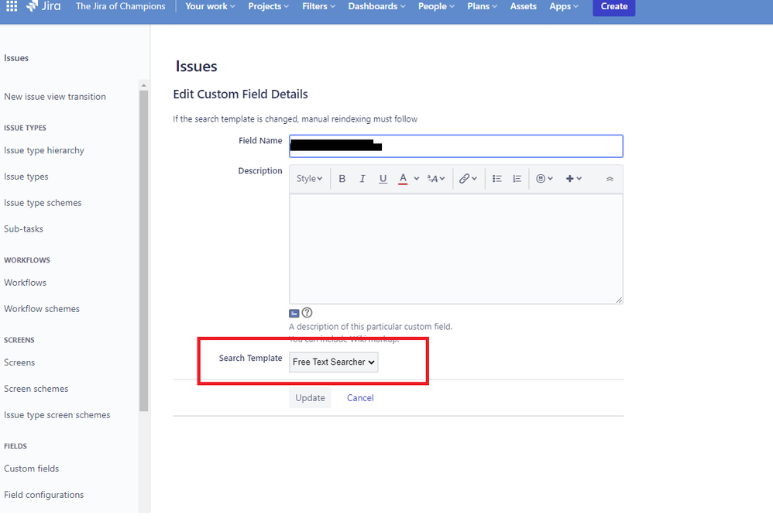The height and width of the screenshot is (532, 773).
Task: Click the sidebar vertical scrollbar thumb
Action: (143, 250)
